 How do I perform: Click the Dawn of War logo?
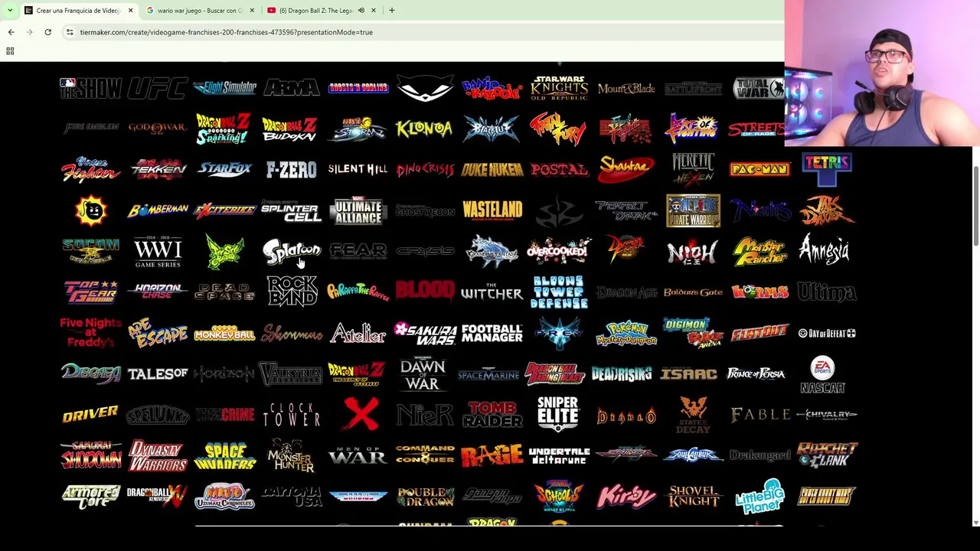tap(424, 373)
